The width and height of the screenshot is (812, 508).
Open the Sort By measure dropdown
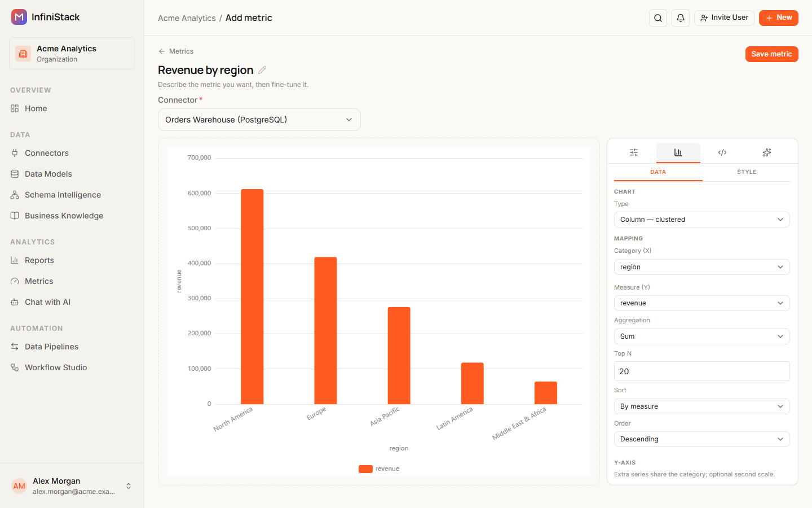[x=701, y=406]
